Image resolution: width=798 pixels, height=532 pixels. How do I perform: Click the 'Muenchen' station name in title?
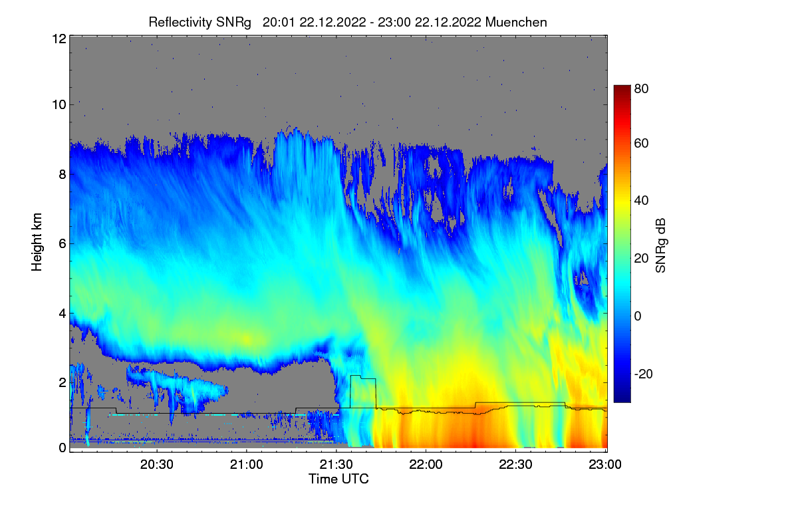click(x=516, y=22)
